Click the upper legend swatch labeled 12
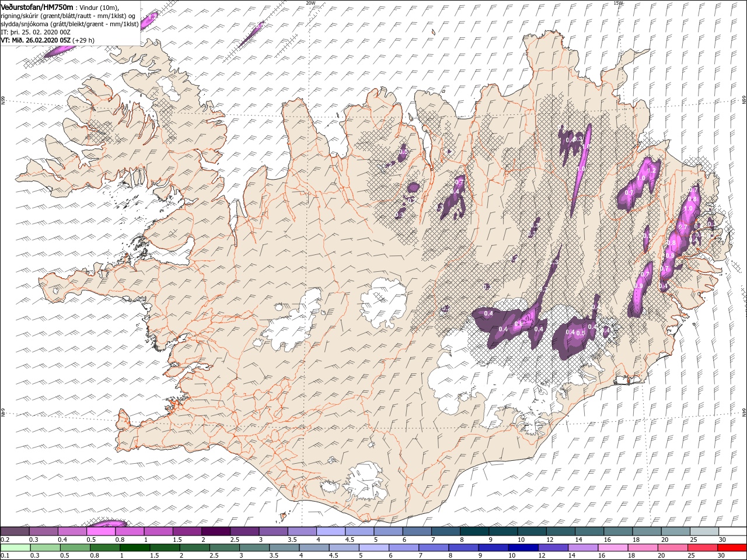 pyautogui.click(x=560, y=531)
